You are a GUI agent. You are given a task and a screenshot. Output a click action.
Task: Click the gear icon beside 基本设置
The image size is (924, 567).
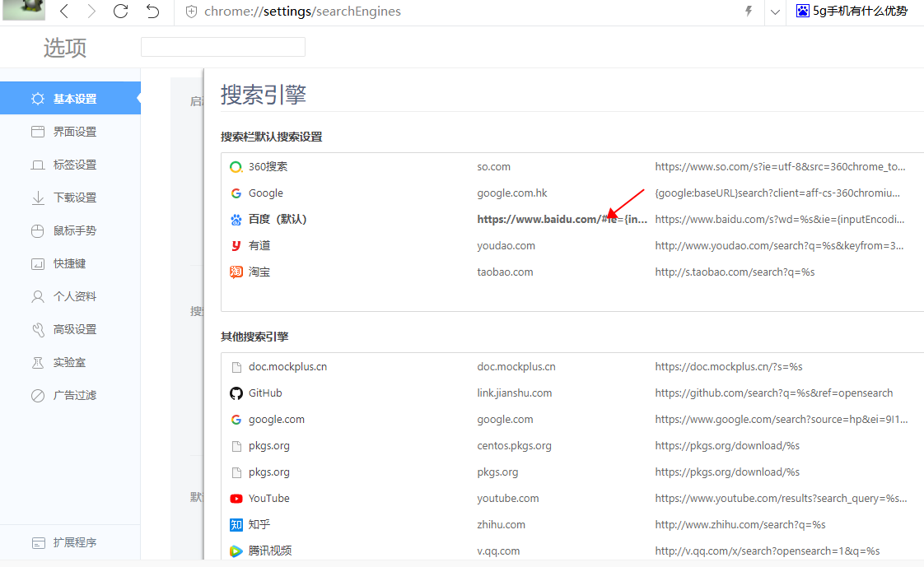click(38, 98)
